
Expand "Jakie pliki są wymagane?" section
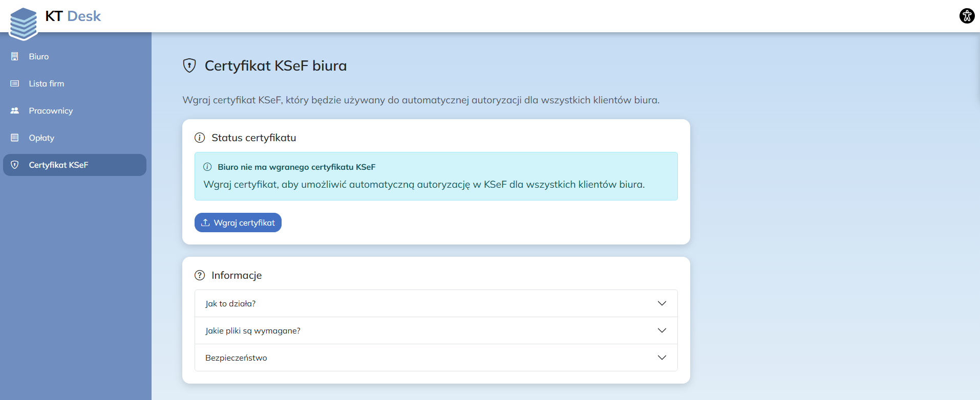coord(436,330)
